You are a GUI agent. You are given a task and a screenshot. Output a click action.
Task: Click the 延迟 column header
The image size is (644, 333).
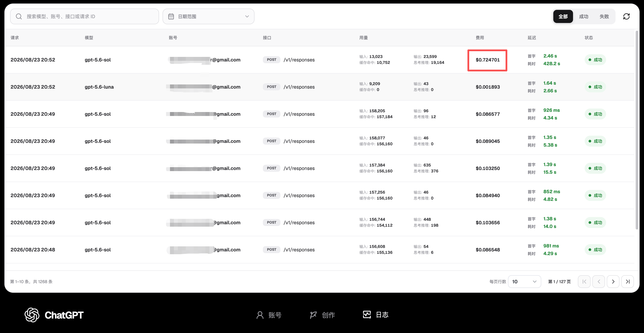pyautogui.click(x=531, y=38)
